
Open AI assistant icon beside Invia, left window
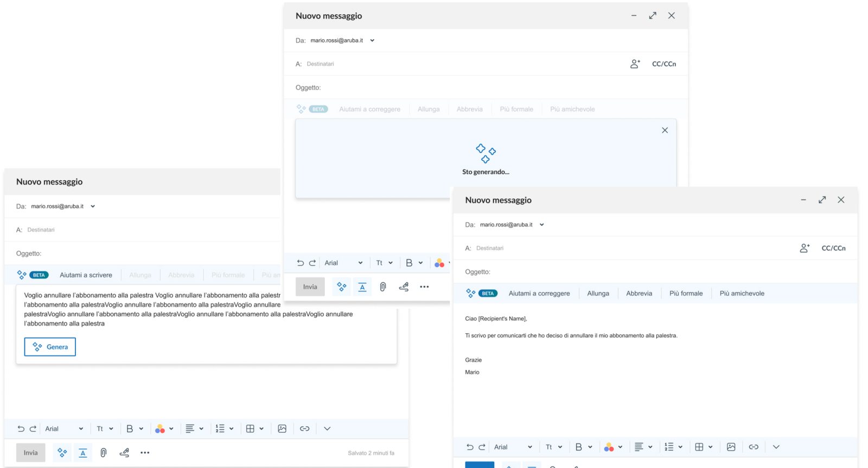coord(62,453)
